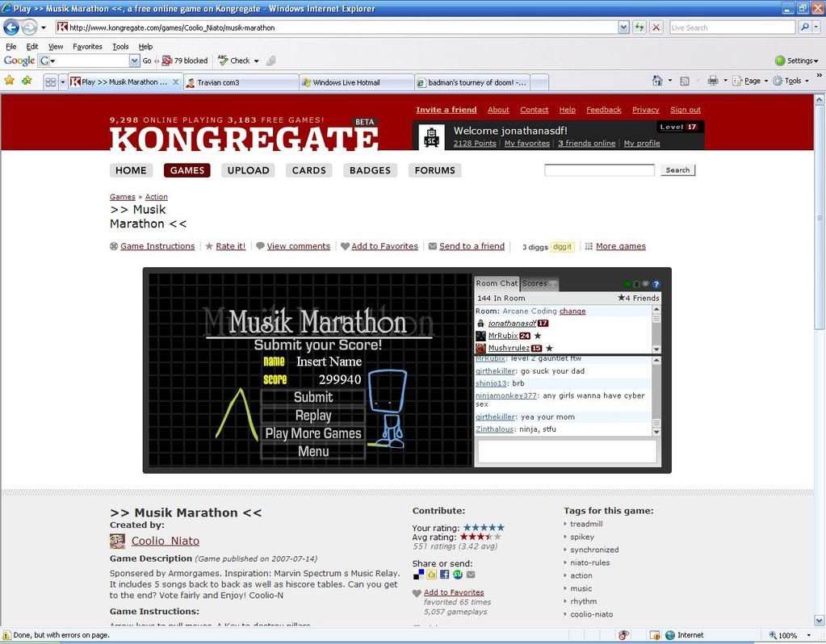Click the chat help question mark icon
Viewport: 826px width, 644px height.
pos(656,284)
